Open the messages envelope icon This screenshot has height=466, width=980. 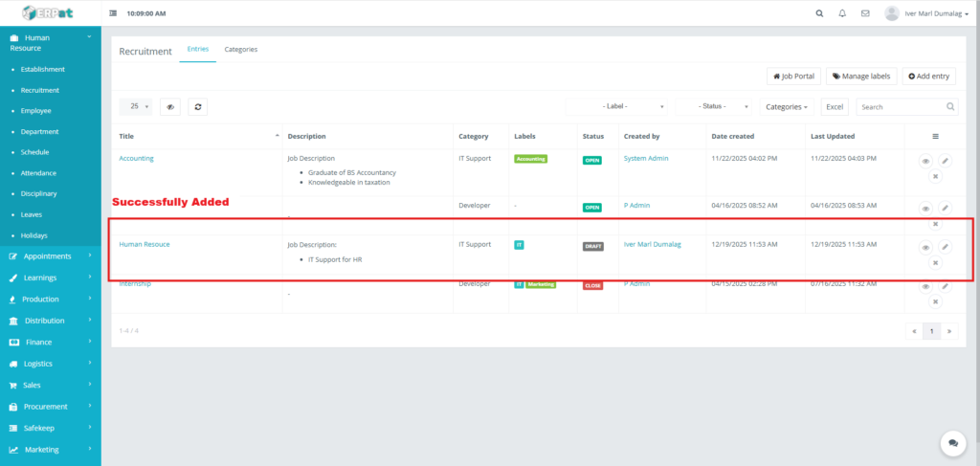point(865,13)
